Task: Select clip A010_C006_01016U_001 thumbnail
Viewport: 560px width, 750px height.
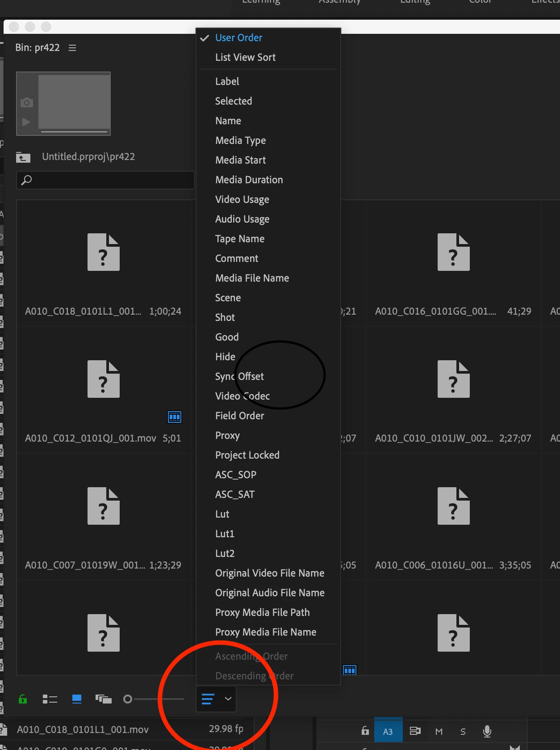Action: pyautogui.click(x=454, y=506)
